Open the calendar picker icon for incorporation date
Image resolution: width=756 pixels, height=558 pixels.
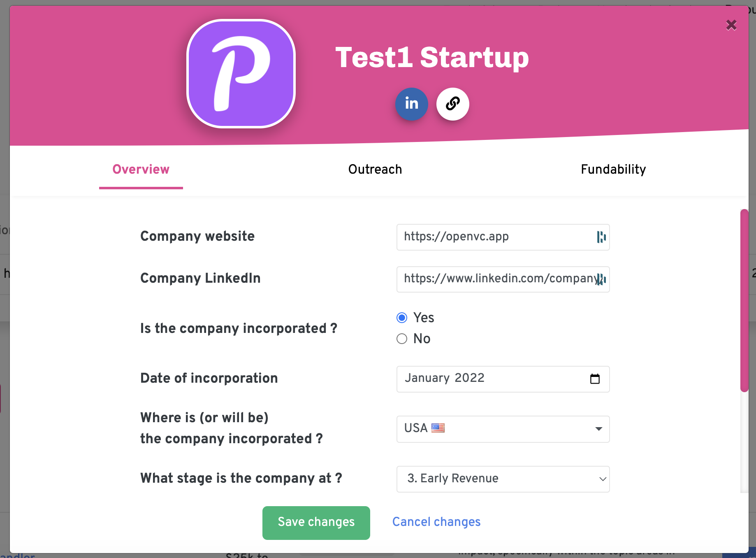tap(595, 379)
